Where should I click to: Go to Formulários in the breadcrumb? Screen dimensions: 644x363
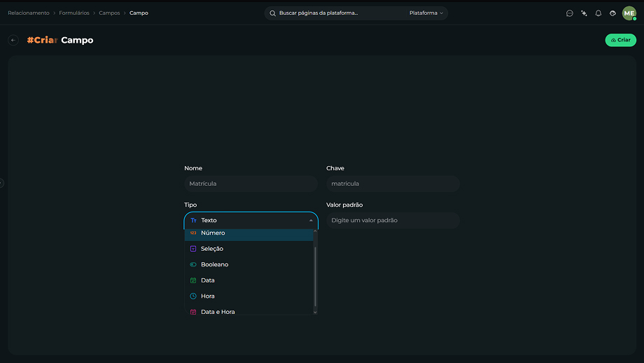click(x=74, y=13)
